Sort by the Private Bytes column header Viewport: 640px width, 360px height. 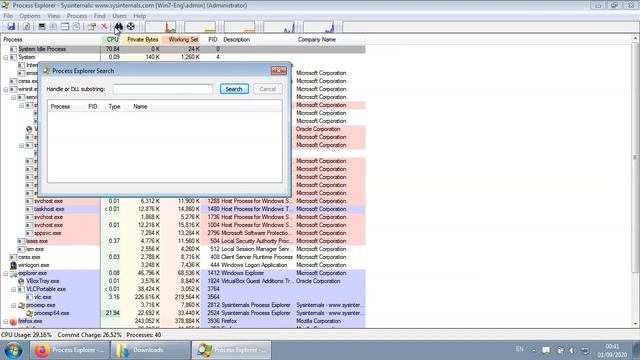point(142,40)
